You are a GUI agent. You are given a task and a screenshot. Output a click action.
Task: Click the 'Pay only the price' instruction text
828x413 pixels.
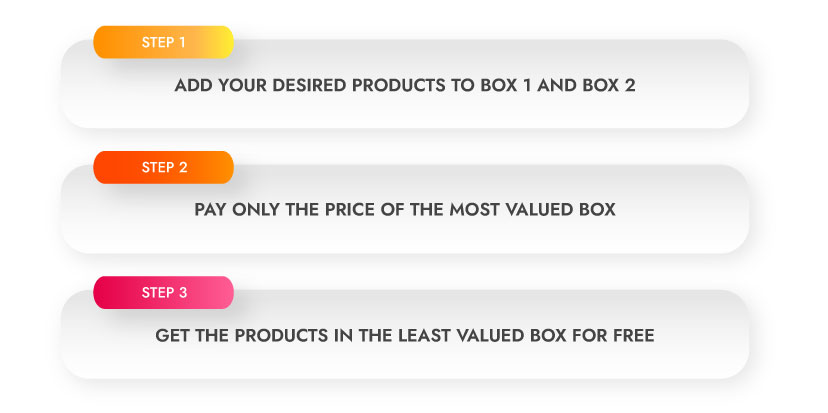tap(405, 210)
